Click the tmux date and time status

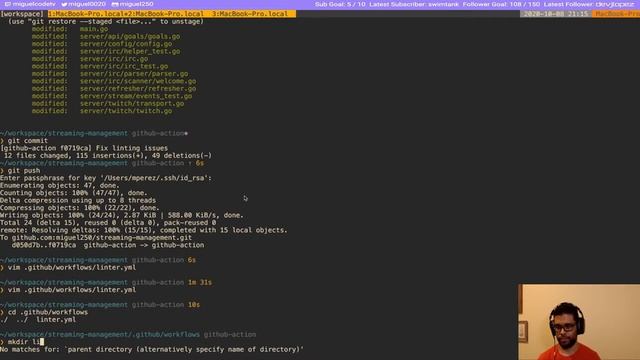tap(555, 14)
